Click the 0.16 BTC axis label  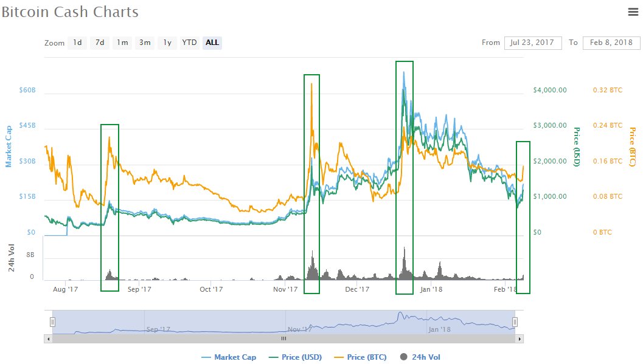pyautogui.click(x=607, y=161)
